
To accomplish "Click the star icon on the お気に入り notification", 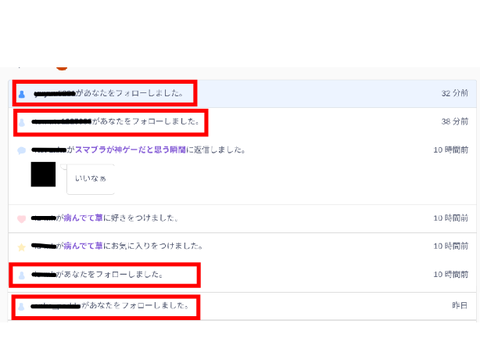I will 22,247.
